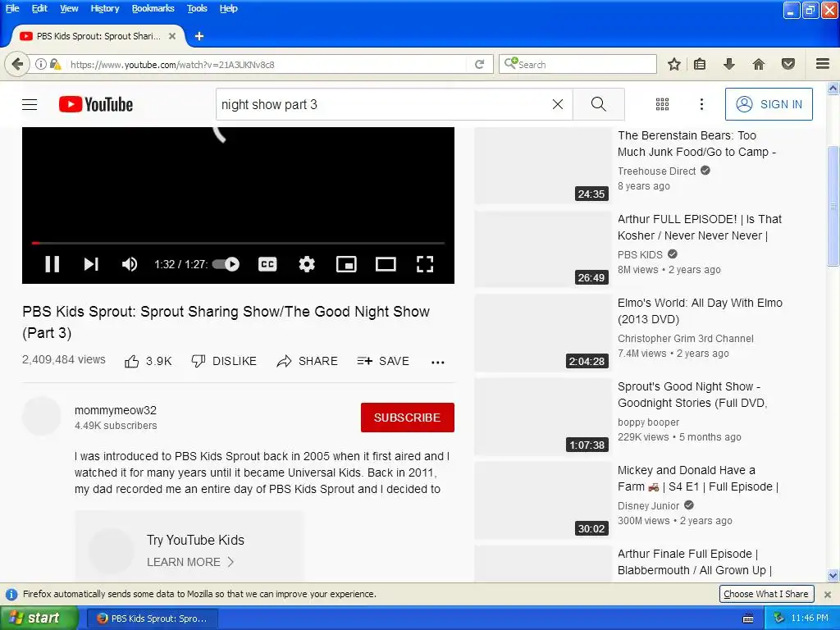Open Mickey and Donald Have a Farm video
The height and width of the screenshot is (630, 840).
tap(697, 478)
